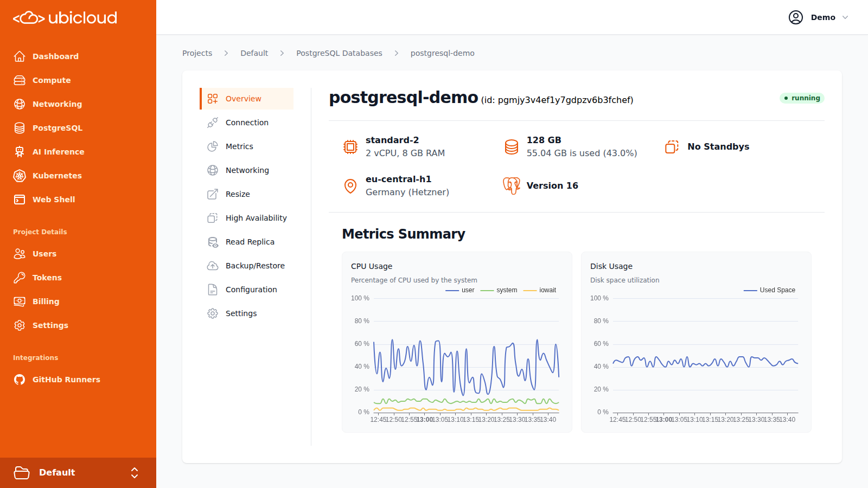Screen dimensions: 868x488
Task: Click the Networking globe icon in orange sidebar
Action: coord(20,104)
